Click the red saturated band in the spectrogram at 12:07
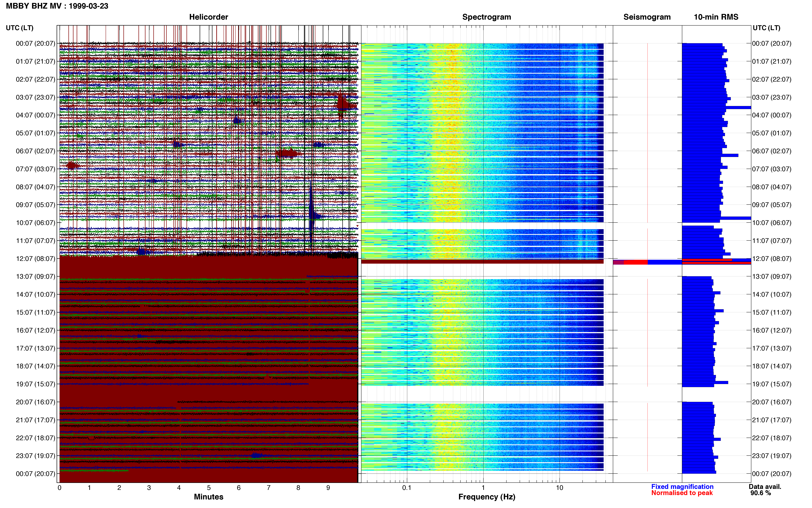Viewport: 812px width, 508px height. [x=482, y=261]
